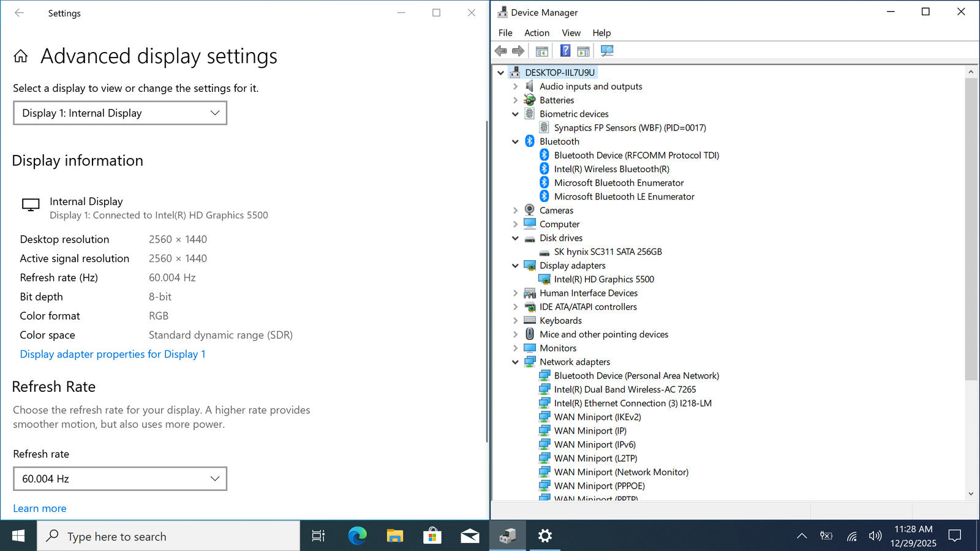Click the volume icon in system tray
The height and width of the screenshot is (551, 980).
point(875,536)
